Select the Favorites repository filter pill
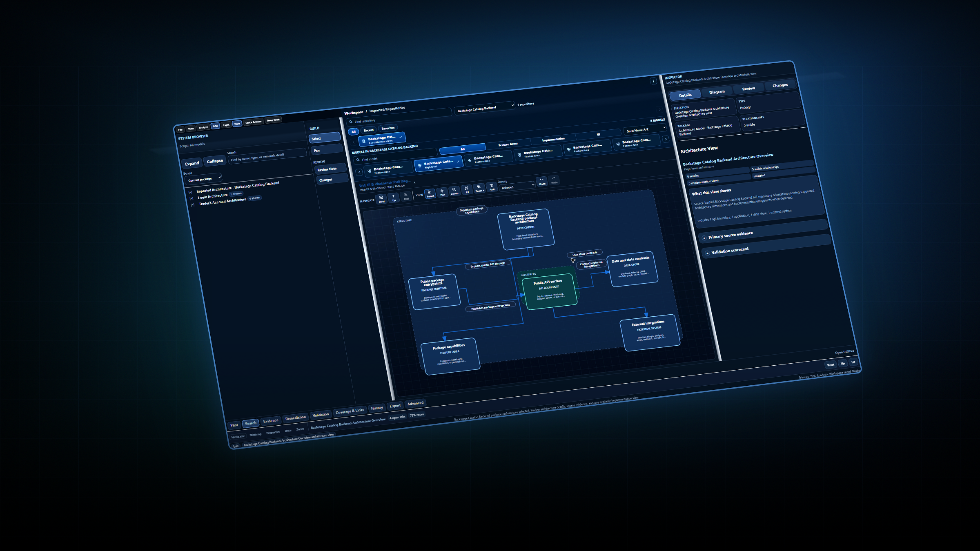 pyautogui.click(x=388, y=128)
